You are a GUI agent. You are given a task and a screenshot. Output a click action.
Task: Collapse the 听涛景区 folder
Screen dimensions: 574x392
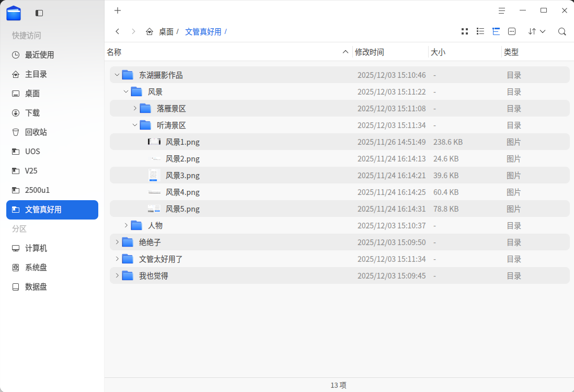135,125
